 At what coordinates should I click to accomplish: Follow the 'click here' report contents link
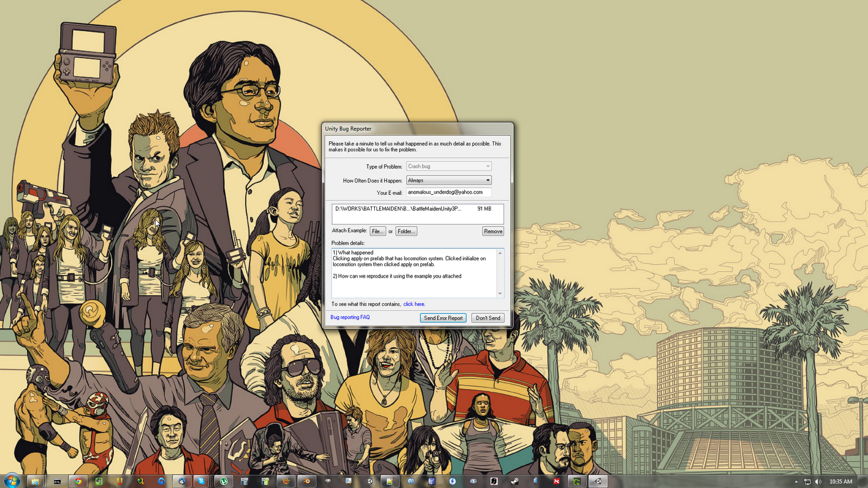pyautogui.click(x=414, y=304)
